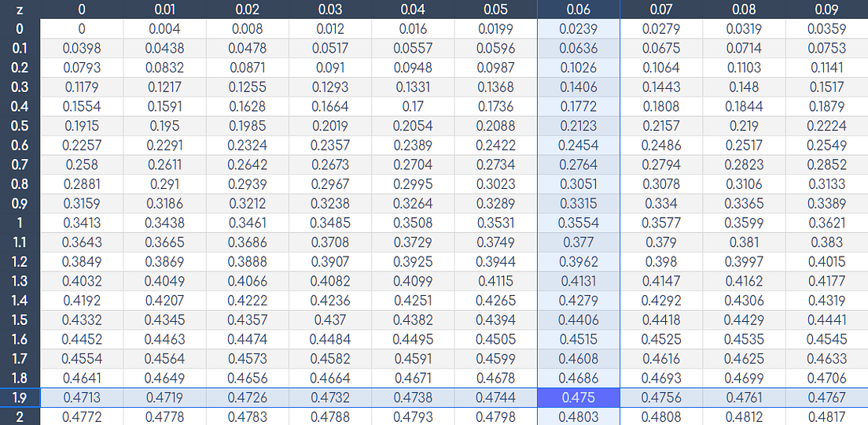The width and height of the screenshot is (868, 425).
Task: Select cell 0.3621
Action: coord(827,223)
